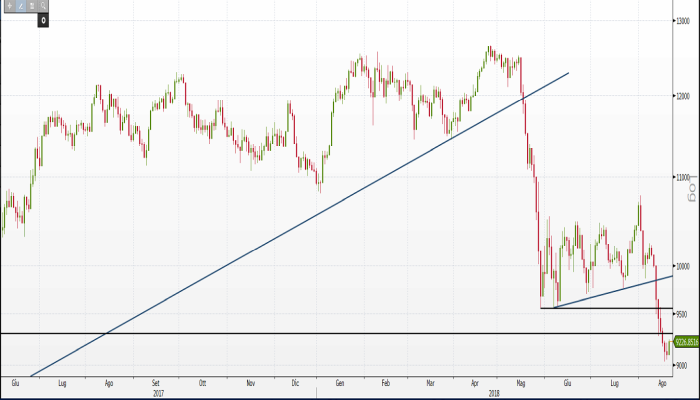Click the black '0' counter badge
This screenshot has width=700, height=400.
tap(44, 20)
